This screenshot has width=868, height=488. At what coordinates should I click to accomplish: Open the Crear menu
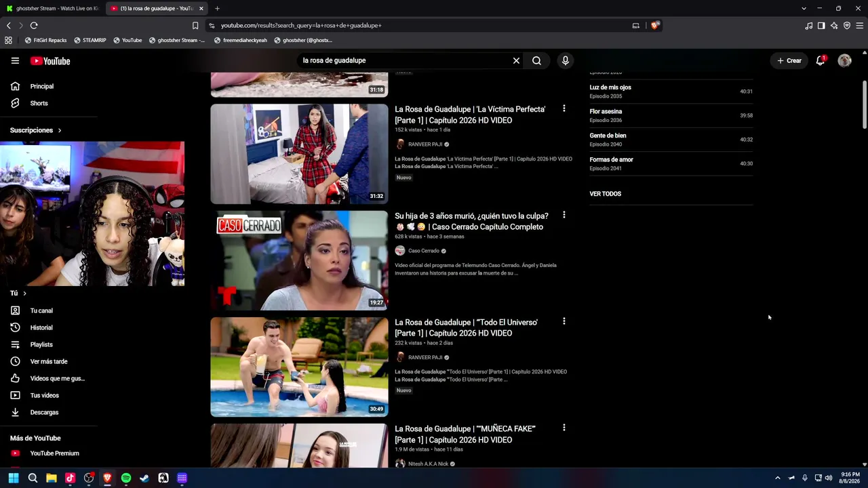pos(789,60)
